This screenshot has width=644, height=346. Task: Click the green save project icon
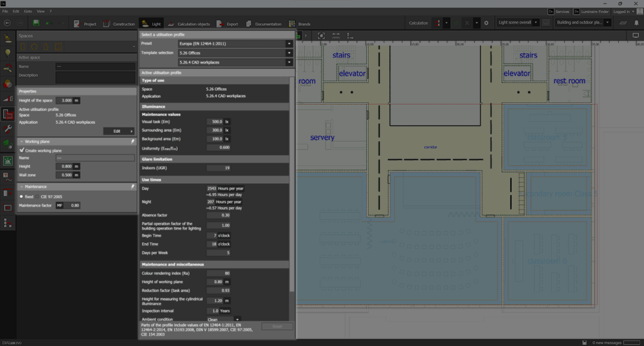(36, 23)
